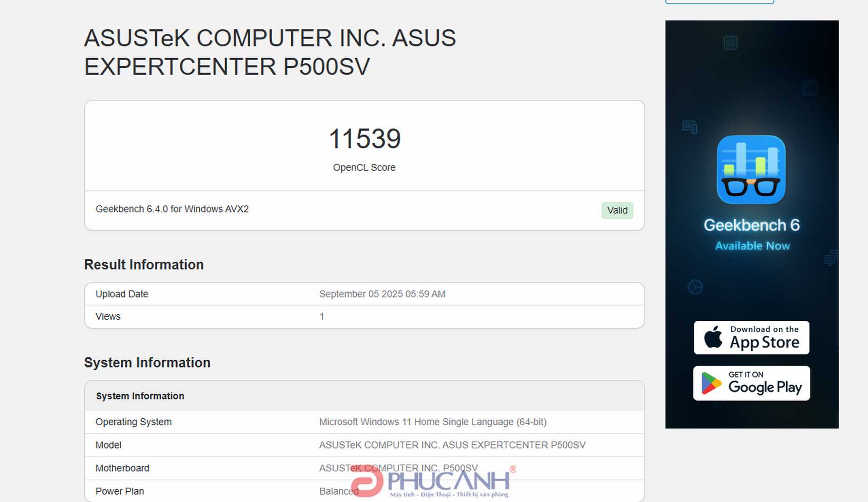Select the OpenCL Score value 11539
Image resolution: width=868 pixels, height=502 pixels.
365,137
